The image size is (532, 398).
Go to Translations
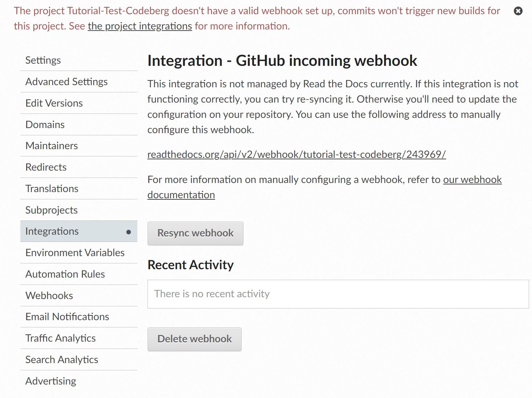[x=52, y=188]
